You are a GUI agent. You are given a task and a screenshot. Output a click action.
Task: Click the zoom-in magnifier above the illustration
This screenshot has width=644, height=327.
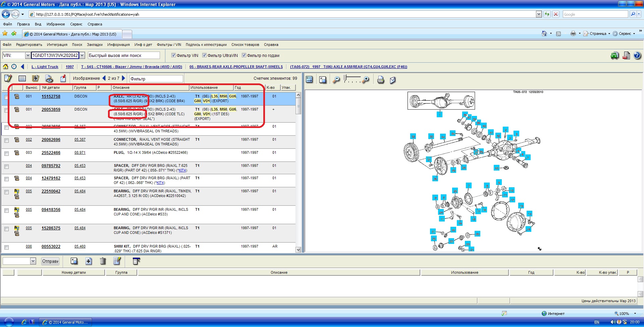point(366,79)
